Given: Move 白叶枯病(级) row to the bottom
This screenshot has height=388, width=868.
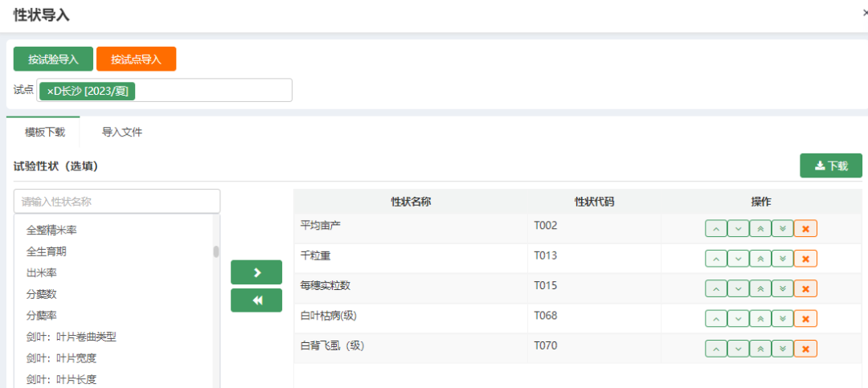Looking at the screenshot, I should point(783,318).
